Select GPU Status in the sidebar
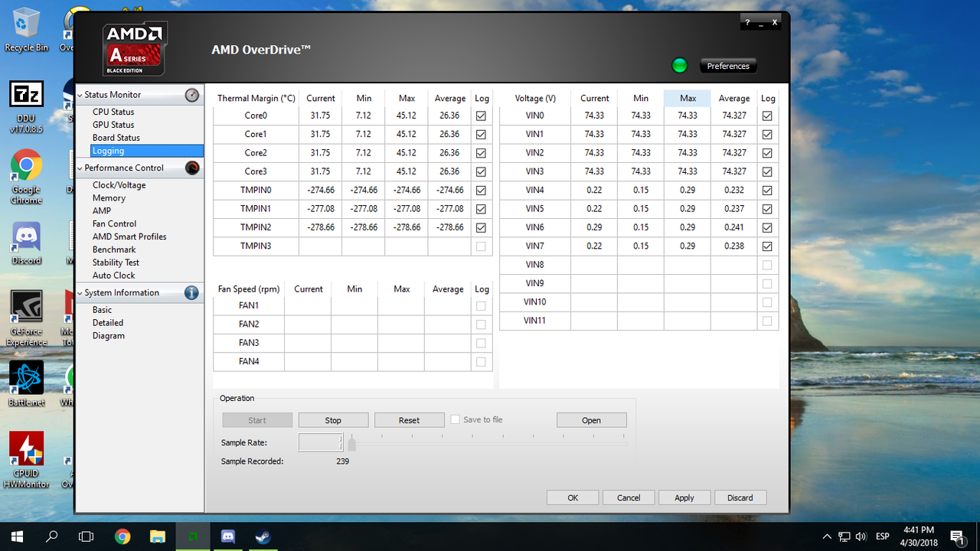 pyautogui.click(x=113, y=125)
